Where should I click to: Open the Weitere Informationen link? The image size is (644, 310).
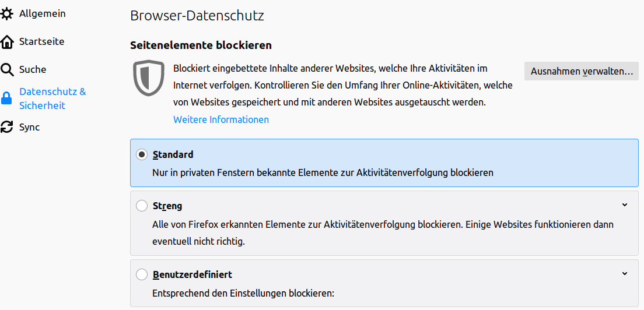coord(221,119)
